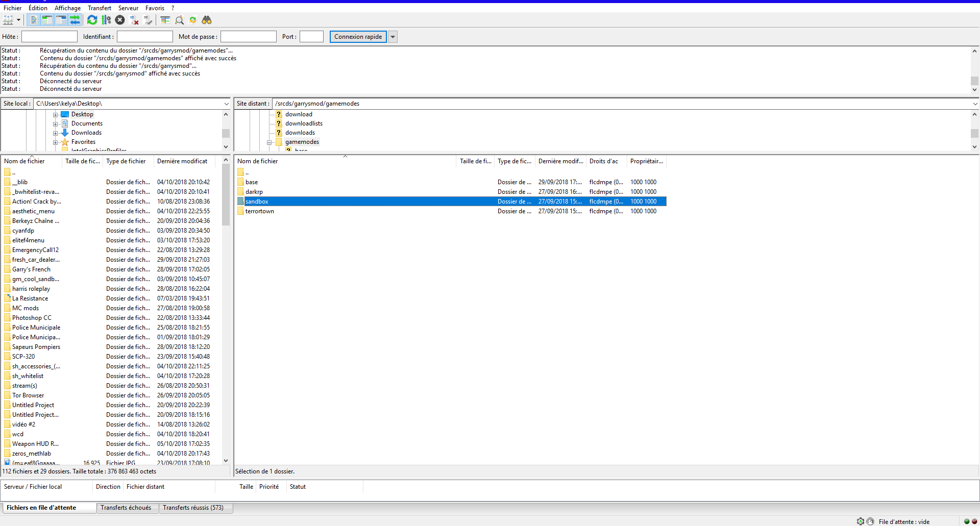Collapse the gamemodes node in remote tree
Screen dimensions: 980x526
(x=269, y=142)
